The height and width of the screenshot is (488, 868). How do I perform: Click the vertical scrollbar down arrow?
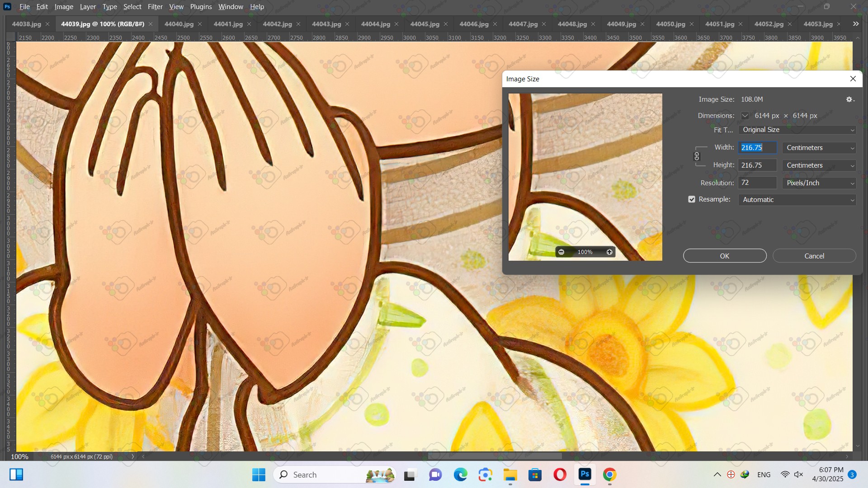tap(858, 446)
